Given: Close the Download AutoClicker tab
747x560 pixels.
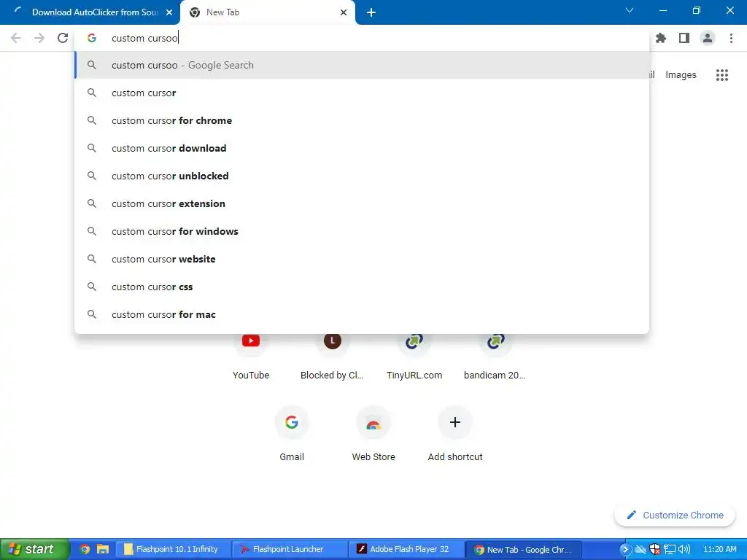Looking at the screenshot, I should tap(169, 12).
